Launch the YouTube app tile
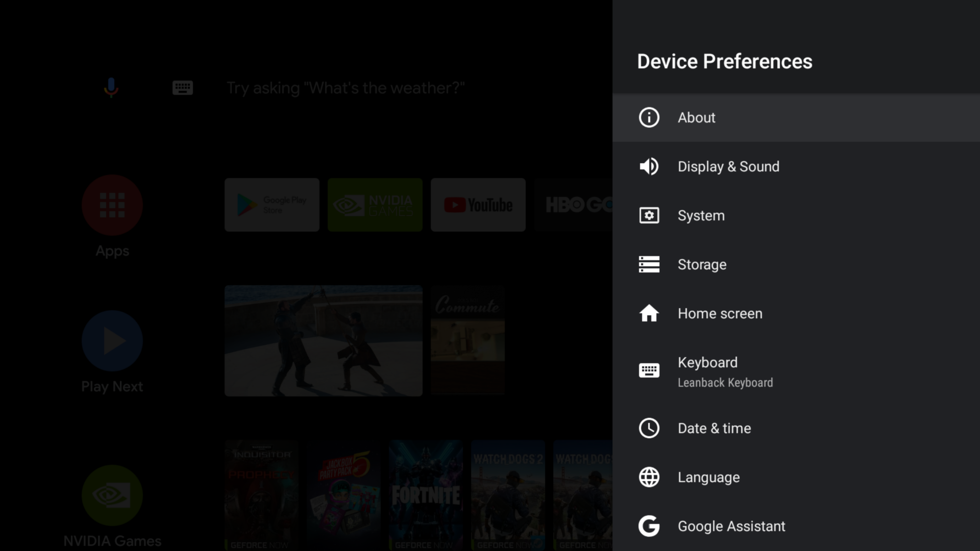 click(478, 205)
